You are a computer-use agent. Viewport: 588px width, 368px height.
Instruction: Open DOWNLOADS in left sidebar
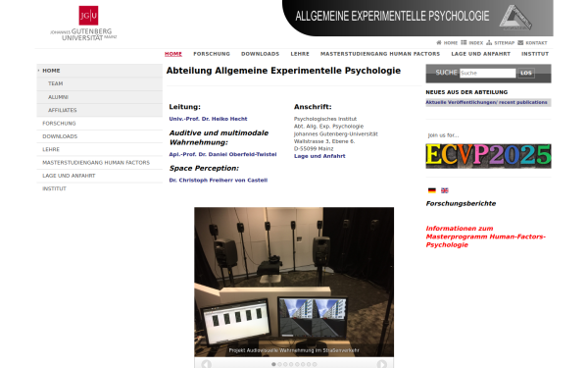[x=100, y=136]
